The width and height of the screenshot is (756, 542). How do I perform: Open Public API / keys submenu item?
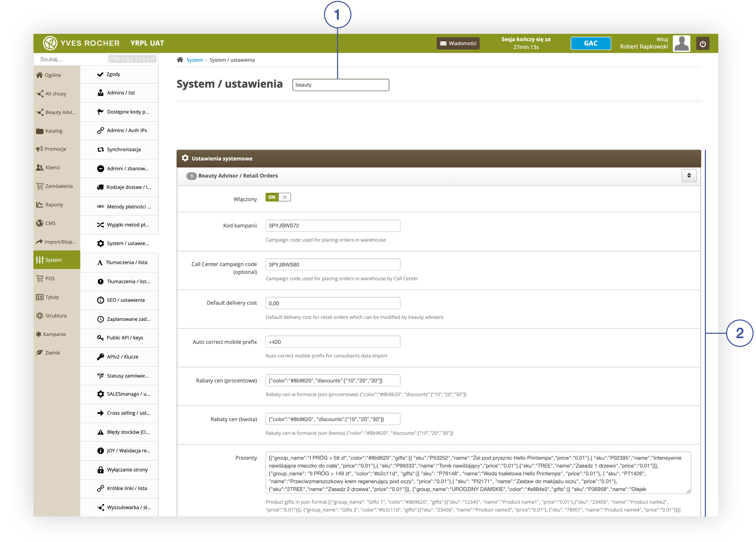coord(119,338)
